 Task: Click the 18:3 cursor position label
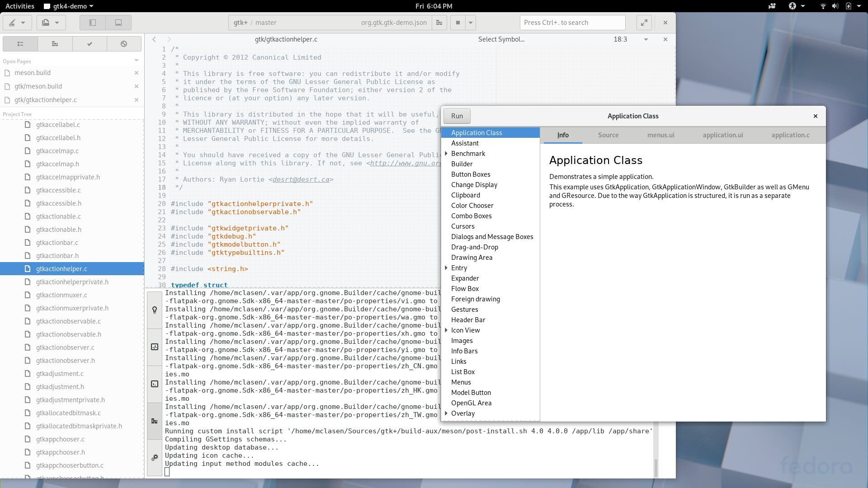tap(620, 39)
